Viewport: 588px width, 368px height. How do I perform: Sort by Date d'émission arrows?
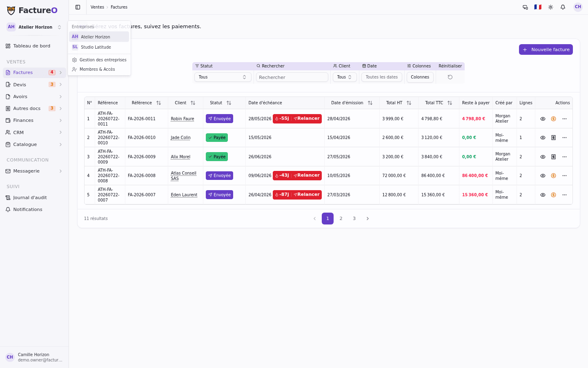click(370, 103)
